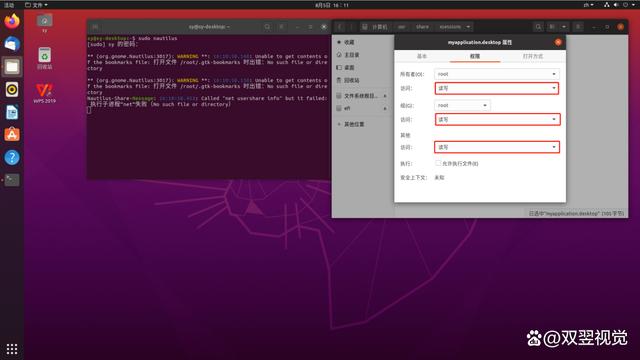Click the new tab icon in the terminal

coord(95,27)
